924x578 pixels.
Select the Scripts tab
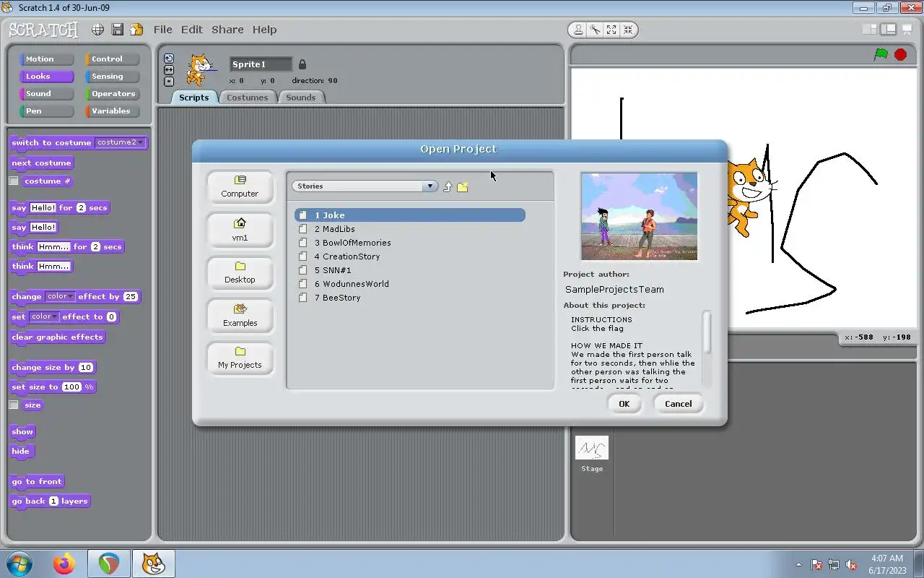point(193,98)
